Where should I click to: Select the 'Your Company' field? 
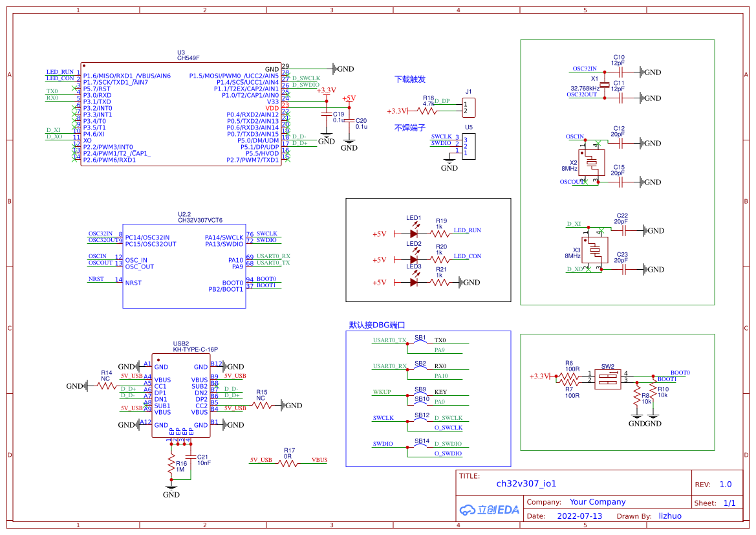(597, 502)
